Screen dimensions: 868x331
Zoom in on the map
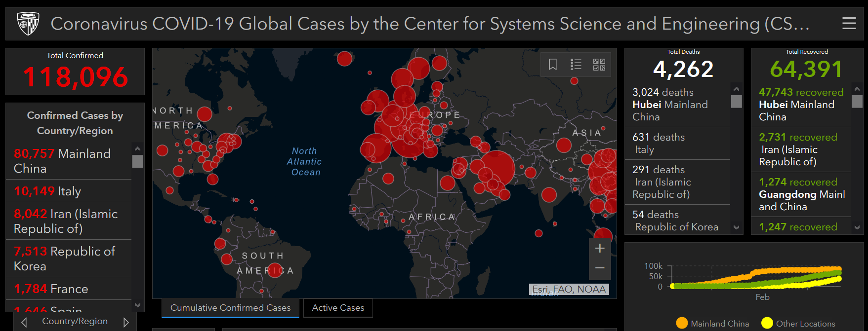(x=600, y=249)
